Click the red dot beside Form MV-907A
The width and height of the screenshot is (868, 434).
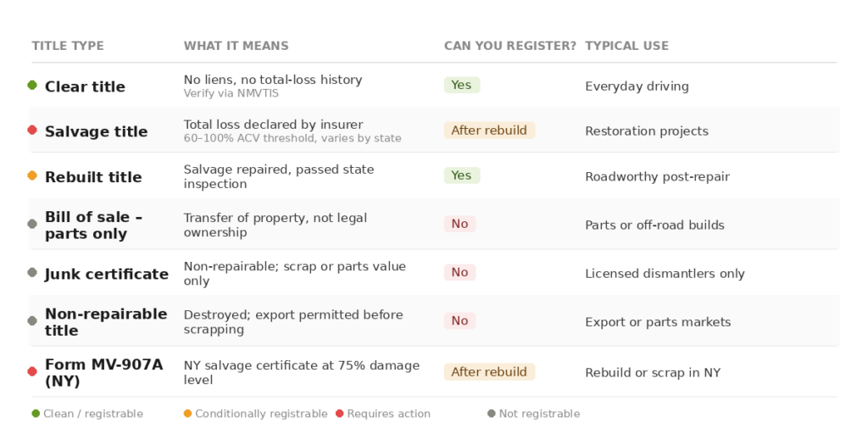[32, 371]
